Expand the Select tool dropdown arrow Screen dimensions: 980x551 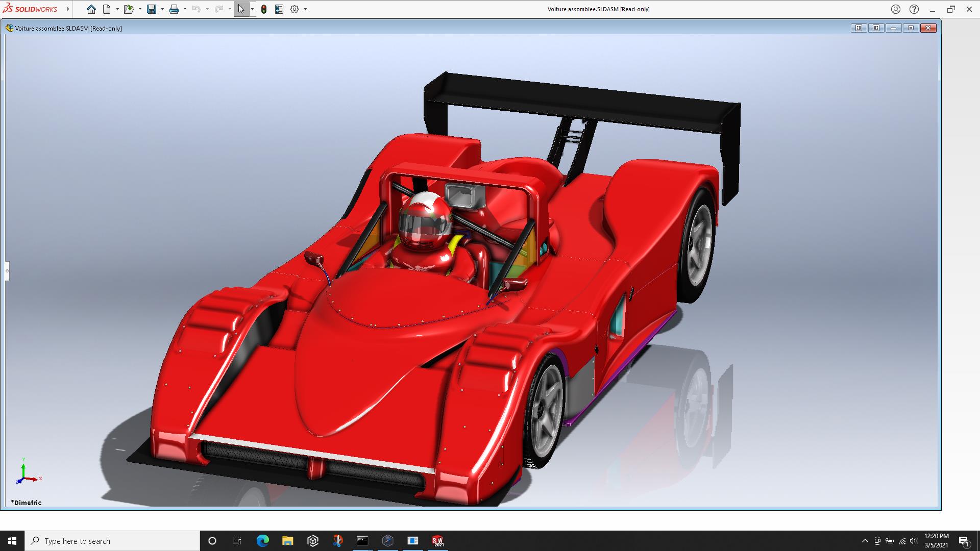[252, 9]
